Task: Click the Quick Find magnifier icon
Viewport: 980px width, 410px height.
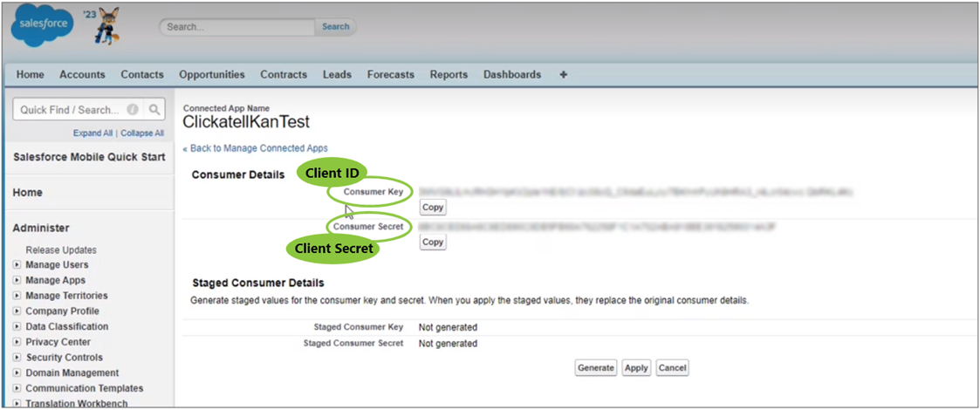Action: click(154, 109)
